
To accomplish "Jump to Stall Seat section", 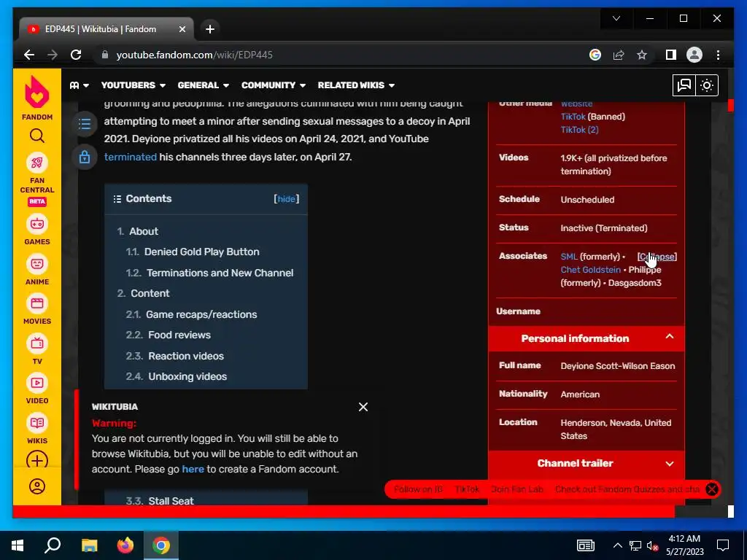I will pyautogui.click(x=171, y=500).
